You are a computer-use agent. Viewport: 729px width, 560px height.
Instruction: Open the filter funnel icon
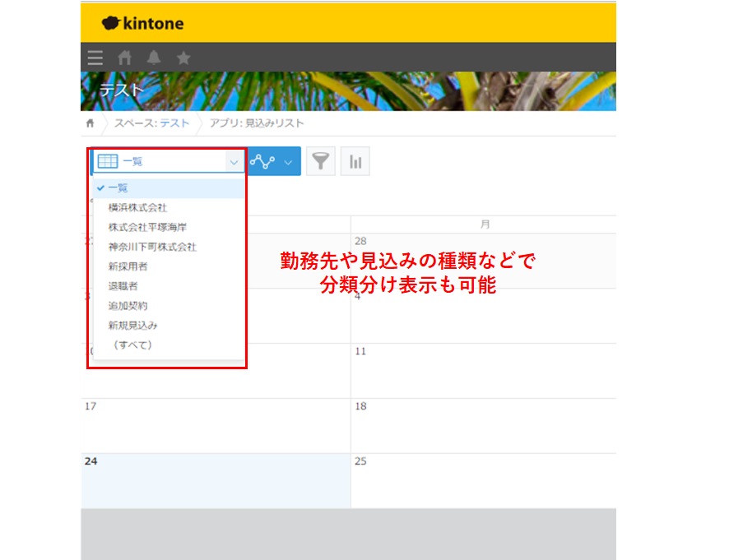pos(320,161)
